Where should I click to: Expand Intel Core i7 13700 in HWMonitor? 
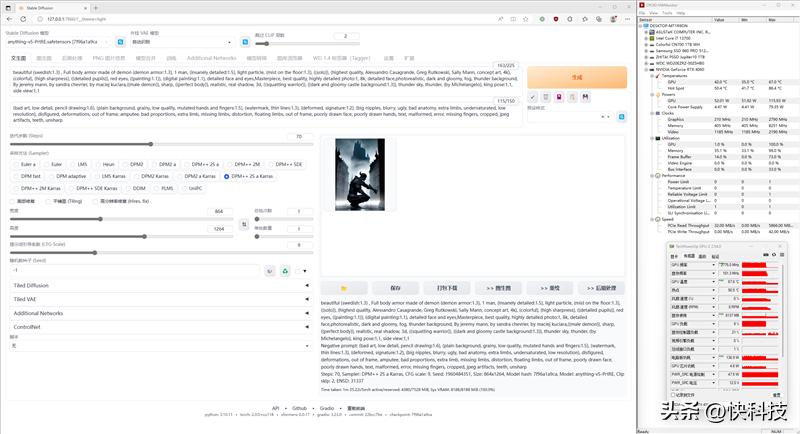click(646, 38)
